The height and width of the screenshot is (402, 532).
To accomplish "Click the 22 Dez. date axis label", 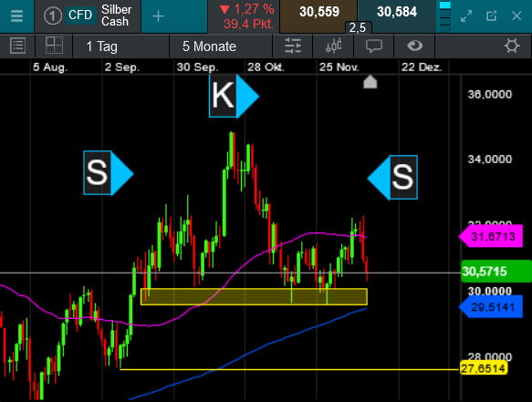I will coord(422,67).
